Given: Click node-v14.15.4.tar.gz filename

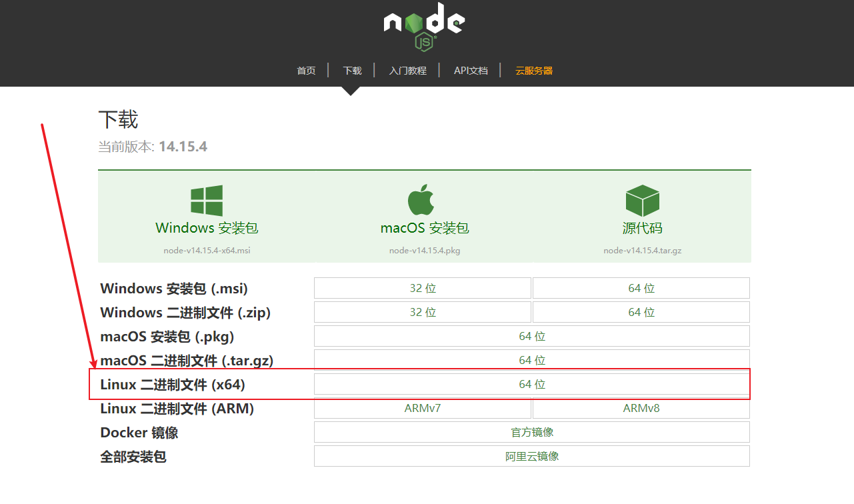Looking at the screenshot, I should point(643,251).
